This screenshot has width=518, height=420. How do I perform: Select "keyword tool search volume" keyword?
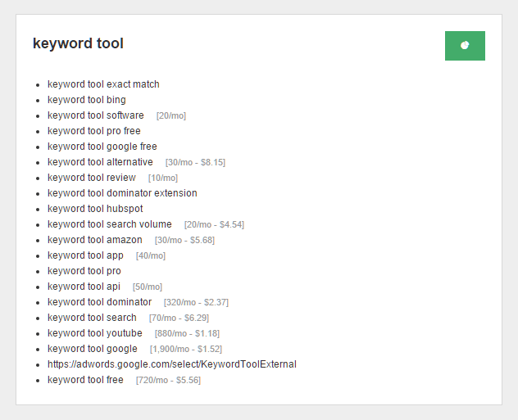tap(110, 224)
